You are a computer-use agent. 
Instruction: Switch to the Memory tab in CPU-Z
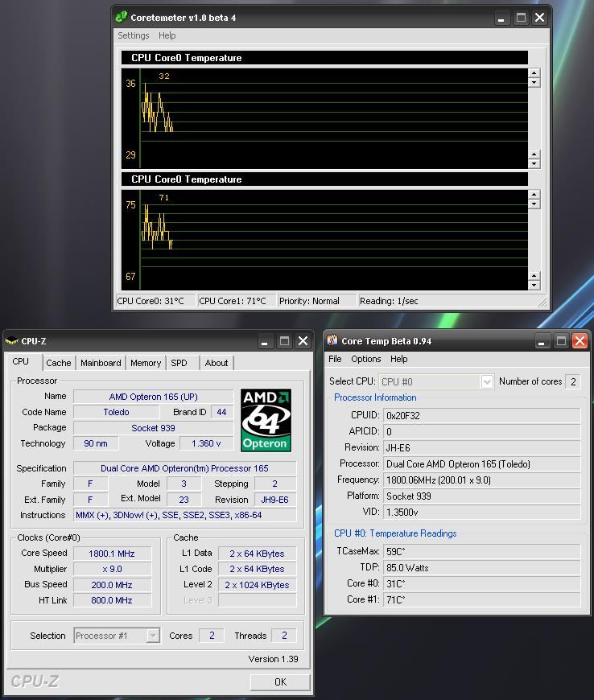(x=146, y=363)
